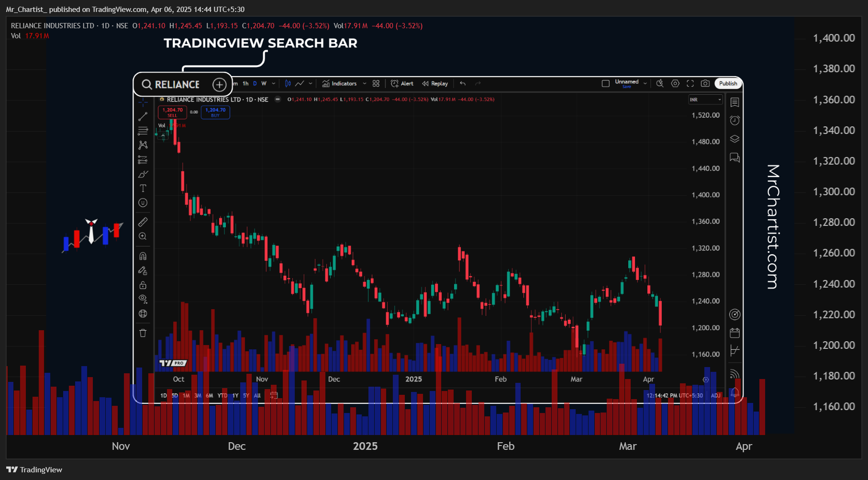The height and width of the screenshot is (480, 868).
Task: Toggle lock all drawings
Action: point(143,285)
